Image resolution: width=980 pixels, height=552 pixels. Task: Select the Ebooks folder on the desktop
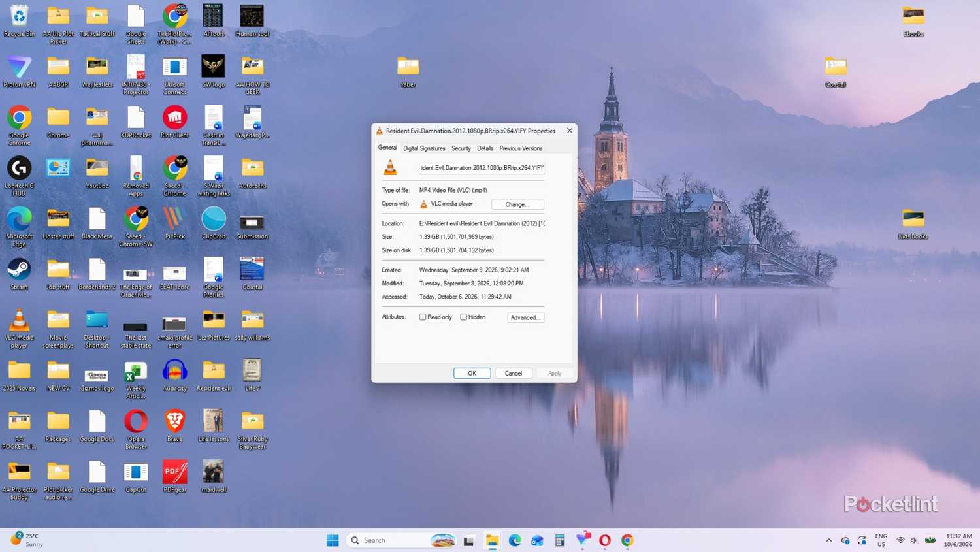click(x=913, y=20)
